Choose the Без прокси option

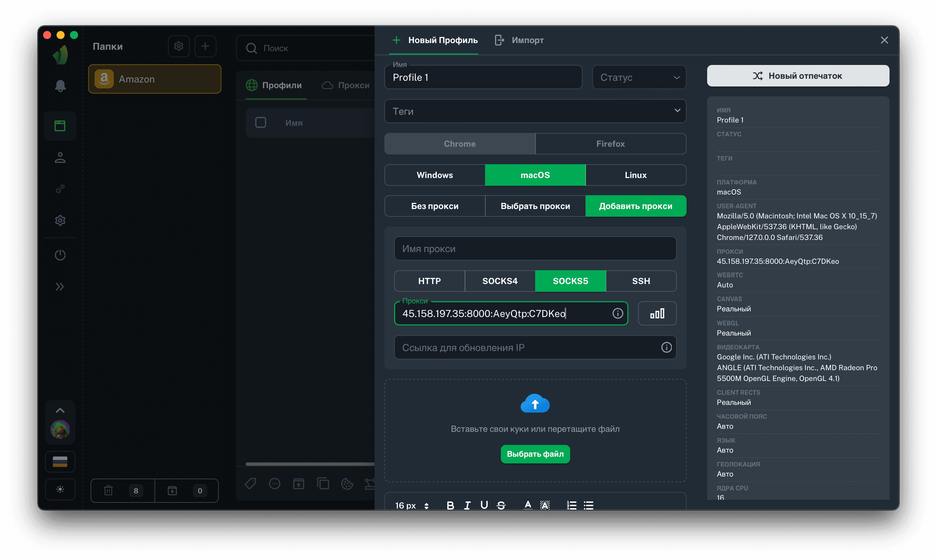pos(435,206)
